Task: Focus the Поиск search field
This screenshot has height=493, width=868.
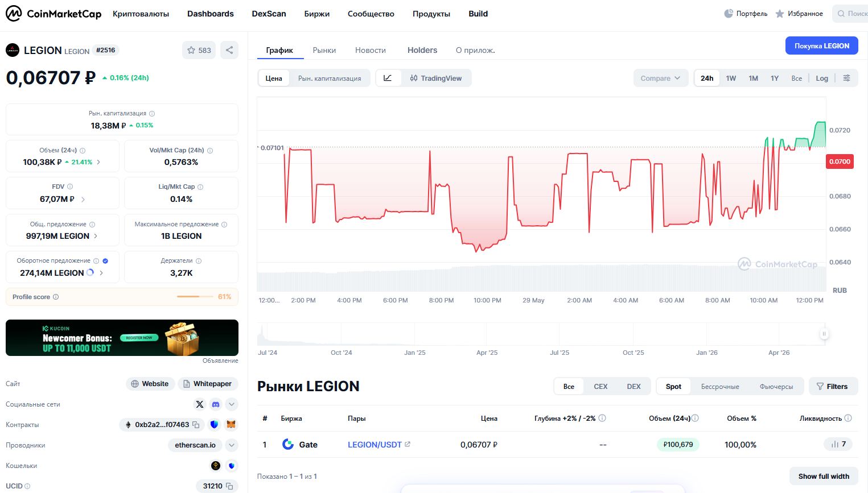Action: (x=850, y=14)
